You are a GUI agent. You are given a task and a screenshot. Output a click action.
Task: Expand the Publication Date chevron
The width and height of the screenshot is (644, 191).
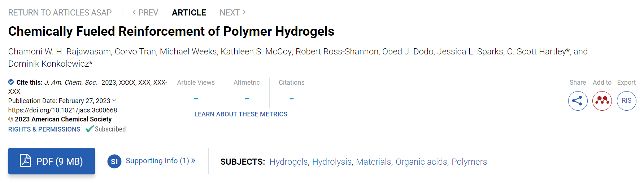[x=114, y=101]
